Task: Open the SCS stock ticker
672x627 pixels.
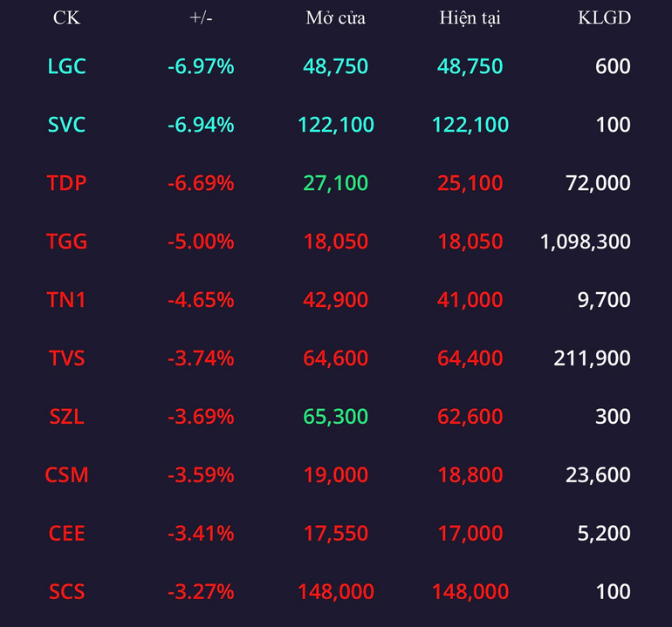Action: click(x=66, y=591)
